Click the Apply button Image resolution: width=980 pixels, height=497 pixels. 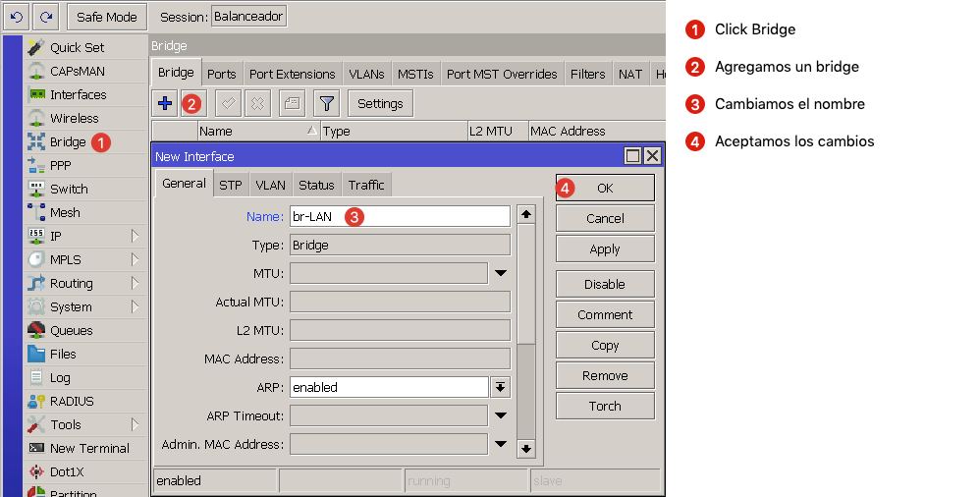pos(605,248)
